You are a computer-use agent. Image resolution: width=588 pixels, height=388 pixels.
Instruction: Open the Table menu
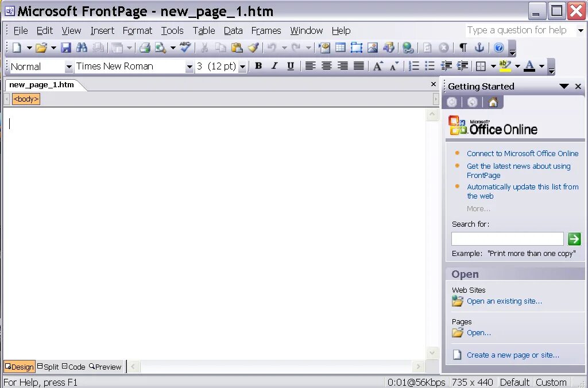204,30
